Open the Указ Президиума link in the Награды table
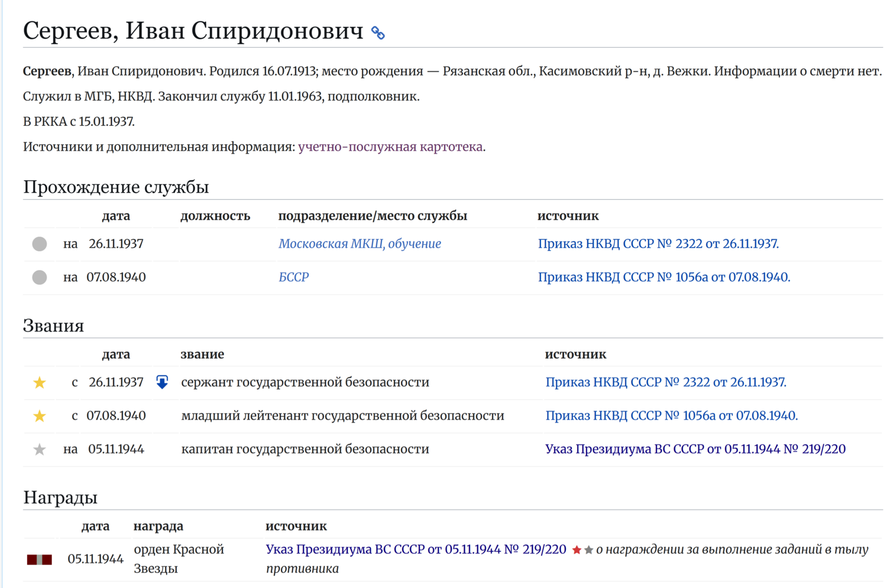Image resolution: width=887 pixels, height=588 pixels. pyautogui.click(x=416, y=550)
